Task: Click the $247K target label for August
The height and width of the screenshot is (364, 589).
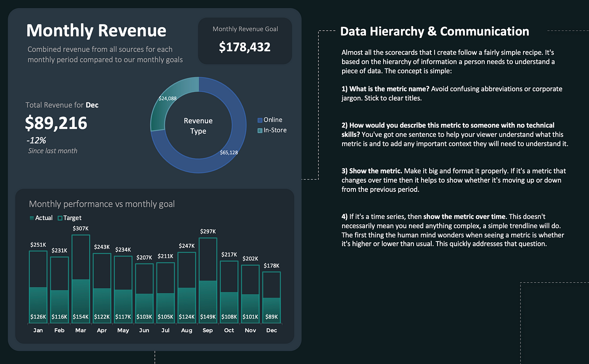Action: point(187,246)
